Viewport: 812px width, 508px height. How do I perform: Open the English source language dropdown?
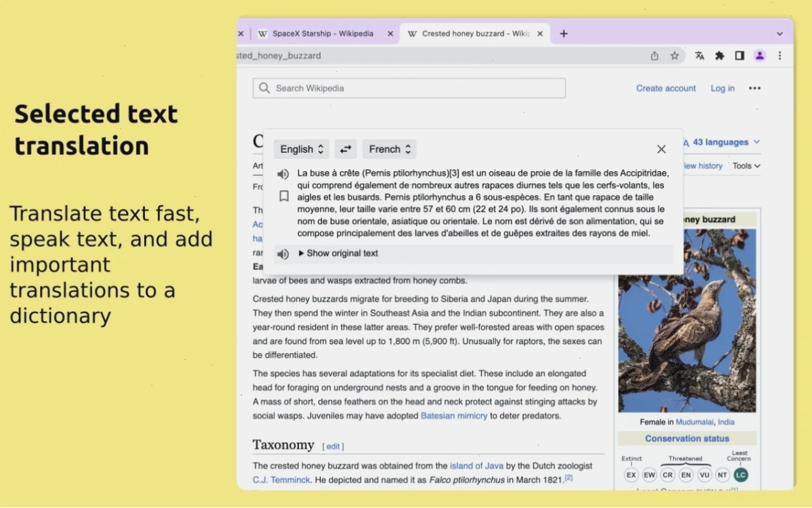pos(302,149)
